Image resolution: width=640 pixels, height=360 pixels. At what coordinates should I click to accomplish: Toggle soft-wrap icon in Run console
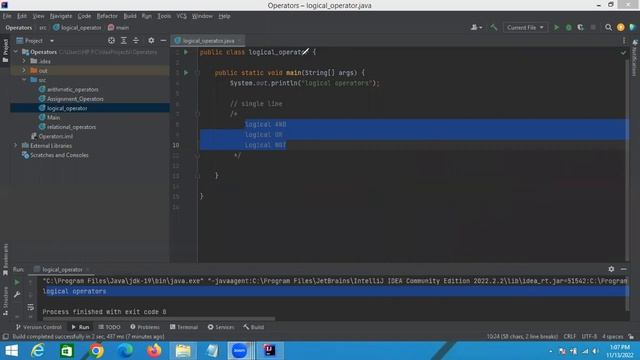click(31, 307)
